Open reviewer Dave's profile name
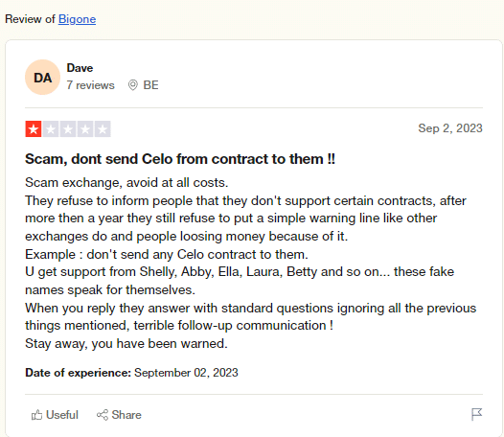Viewport: 504px width, 437px height. pyautogui.click(x=80, y=68)
